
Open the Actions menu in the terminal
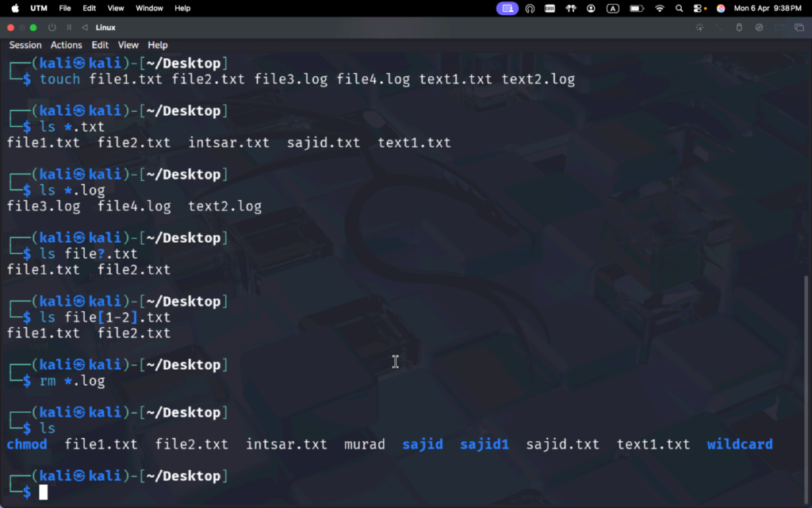coord(66,45)
